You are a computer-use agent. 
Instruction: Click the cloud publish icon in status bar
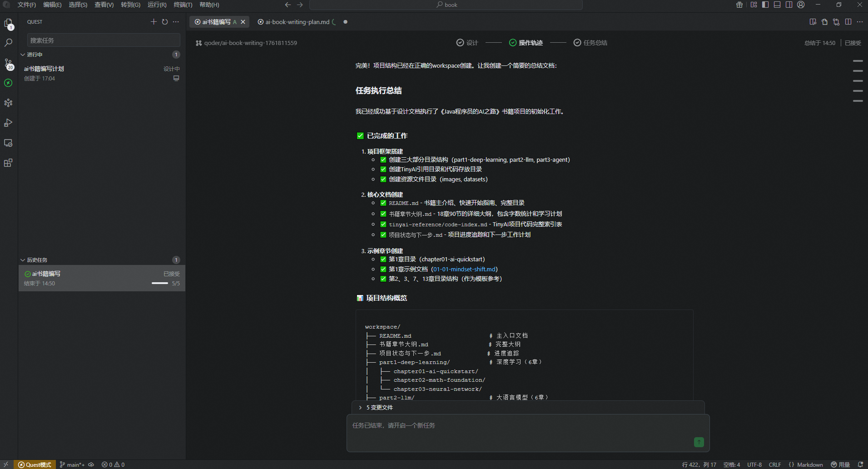coord(91,464)
